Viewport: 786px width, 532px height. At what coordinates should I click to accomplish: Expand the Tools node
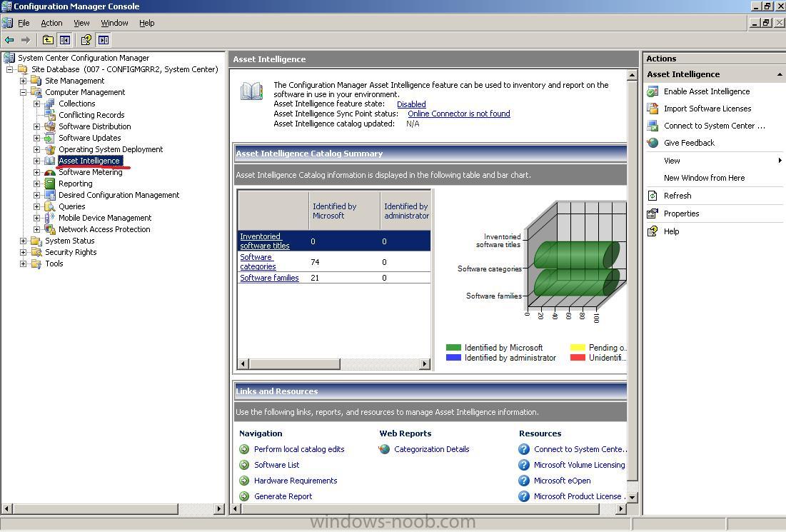pyautogui.click(x=23, y=264)
